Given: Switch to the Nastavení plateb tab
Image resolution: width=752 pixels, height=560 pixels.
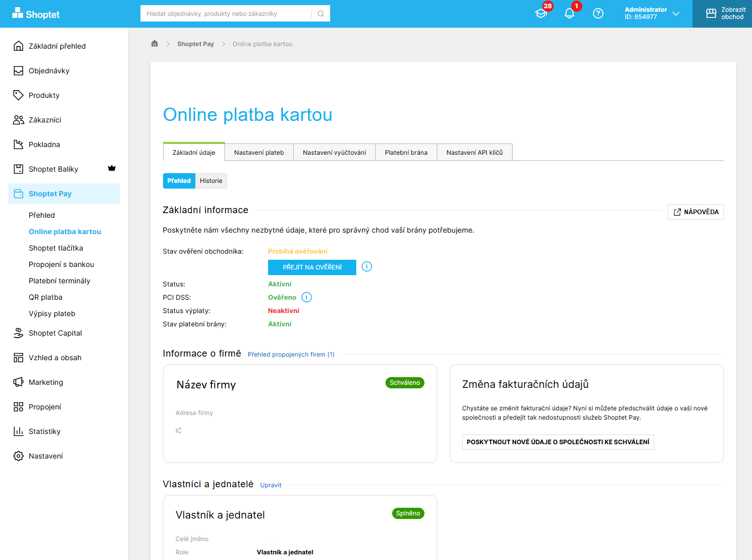Looking at the screenshot, I should [x=259, y=153].
